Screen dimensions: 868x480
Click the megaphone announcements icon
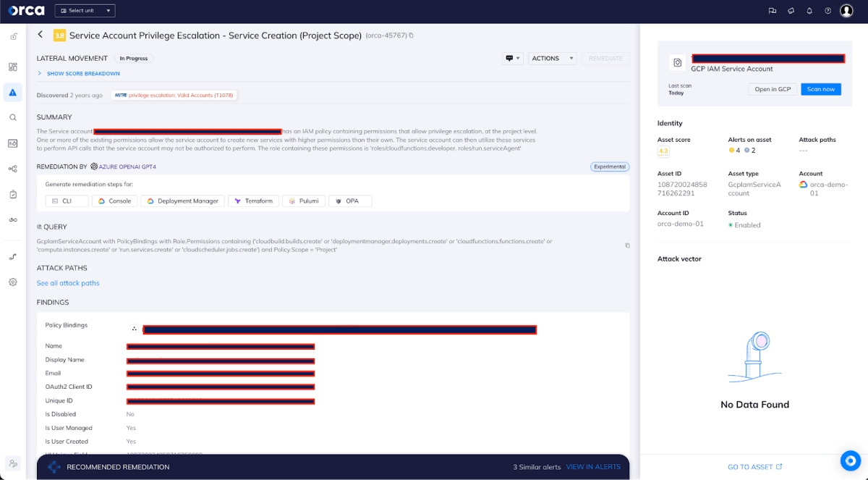click(791, 11)
